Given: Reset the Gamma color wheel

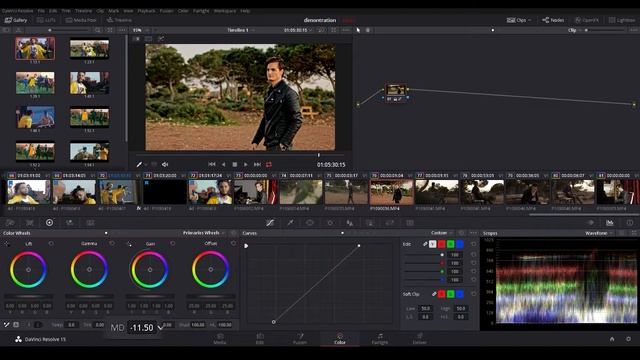Looking at the screenshot, I should tap(112, 244).
